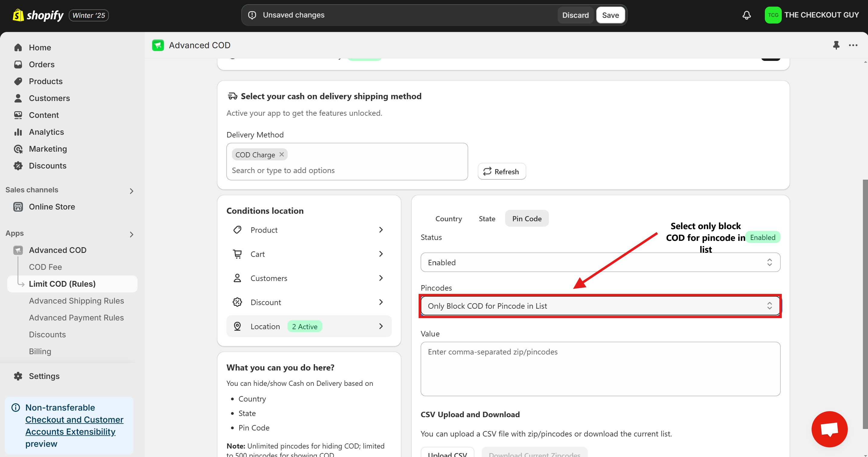The height and width of the screenshot is (457, 868).
Task: Open Winter '25 edition badge
Action: point(89,15)
